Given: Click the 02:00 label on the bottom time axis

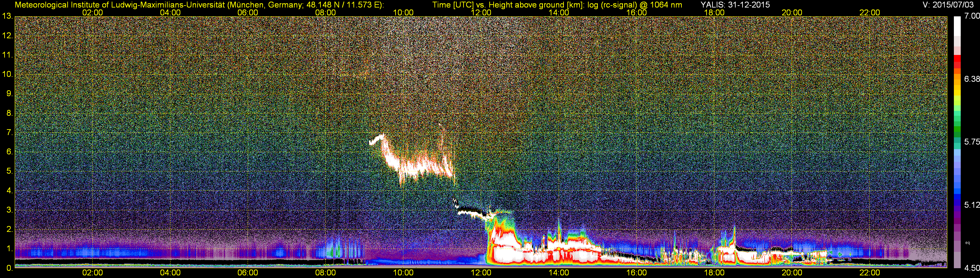Looking at the screenshot, I should coord(92,273).
